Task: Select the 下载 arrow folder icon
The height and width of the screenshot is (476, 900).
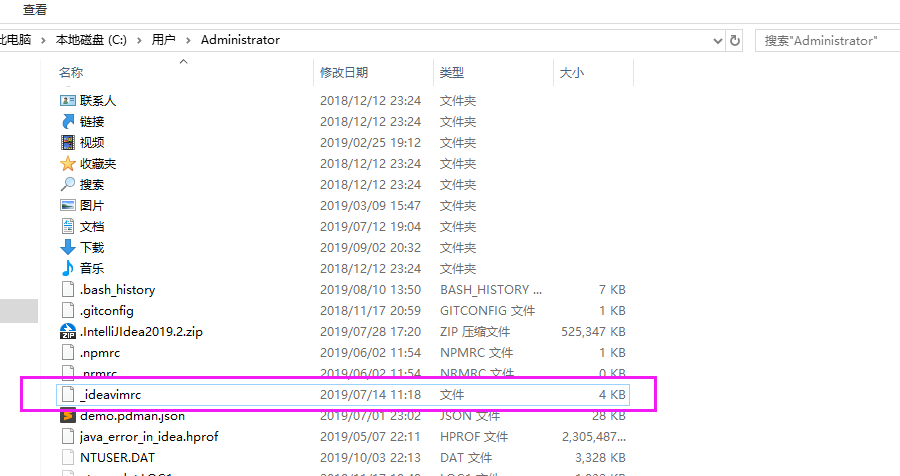Action: click(x=68, y=247)
